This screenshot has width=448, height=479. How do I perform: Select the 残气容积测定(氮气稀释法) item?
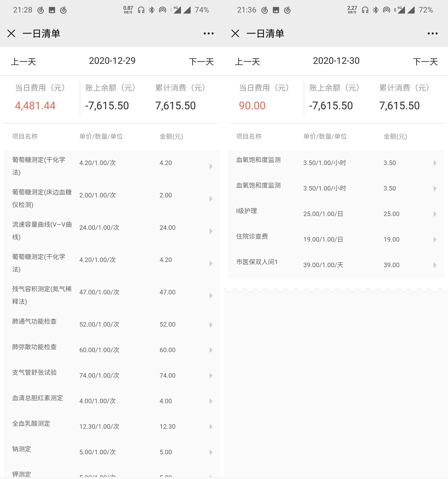[42, 295]
